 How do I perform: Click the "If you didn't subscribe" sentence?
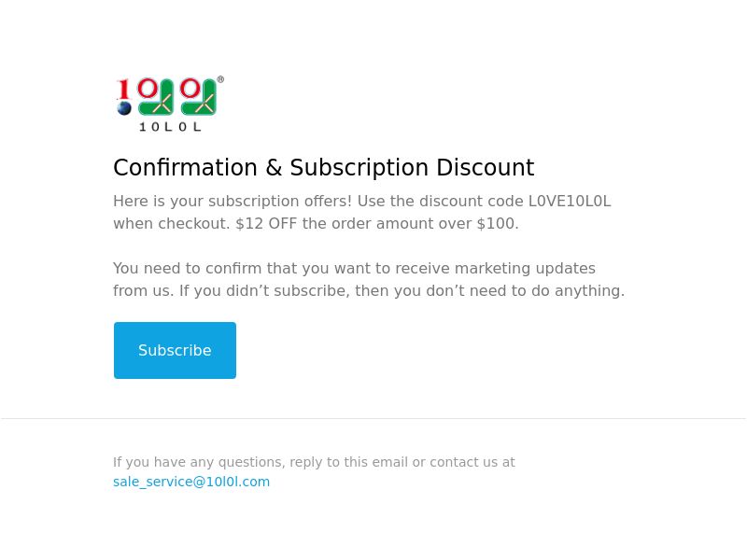[402, 290]
